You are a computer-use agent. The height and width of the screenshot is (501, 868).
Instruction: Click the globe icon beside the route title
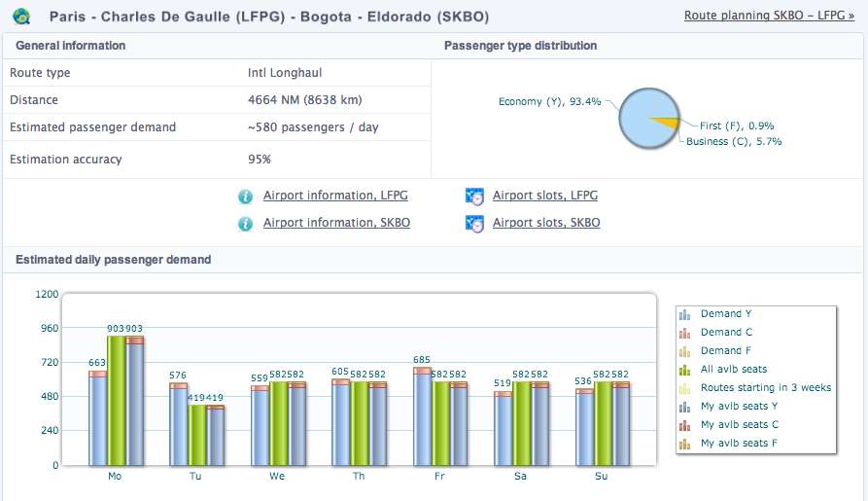(21, 17)
